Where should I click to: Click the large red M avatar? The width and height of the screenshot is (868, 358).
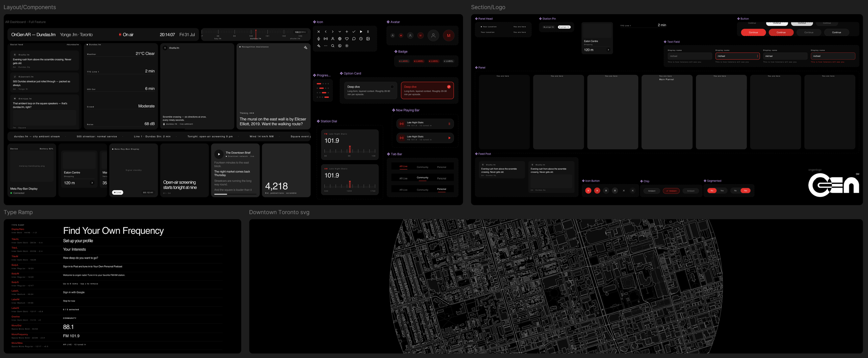449,35
